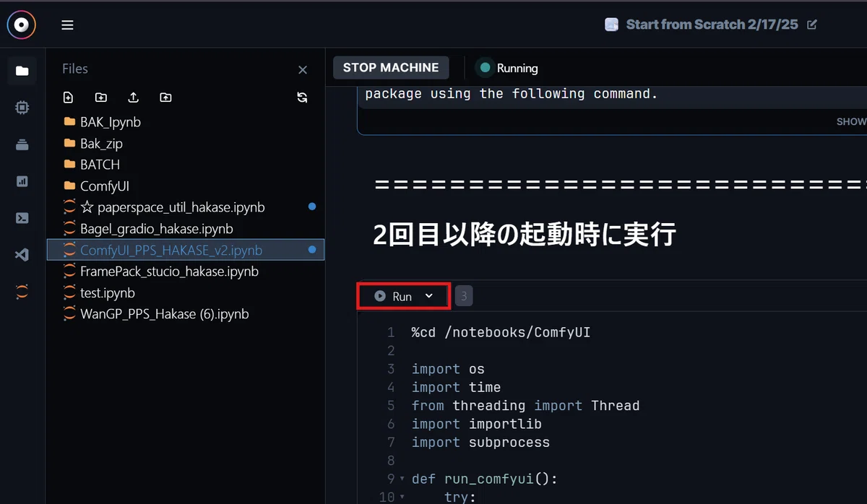Viewport: 867px width, 504px height.
Task: Click the Running status indicator
Action: pos(508,68)
